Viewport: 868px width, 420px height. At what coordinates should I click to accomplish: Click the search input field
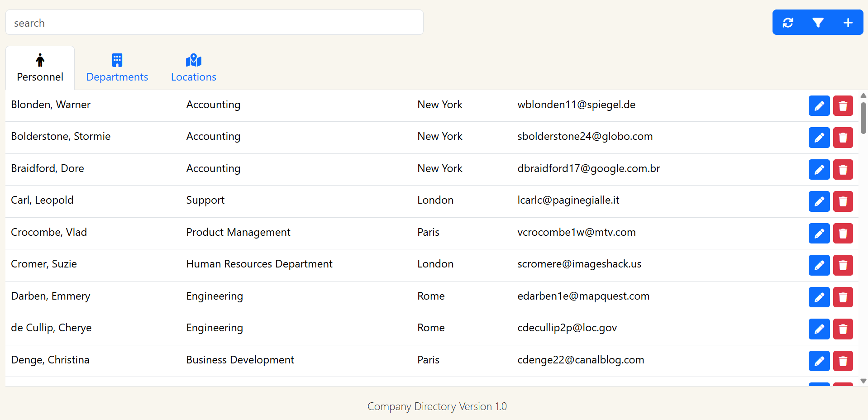(x=214, y=22)
